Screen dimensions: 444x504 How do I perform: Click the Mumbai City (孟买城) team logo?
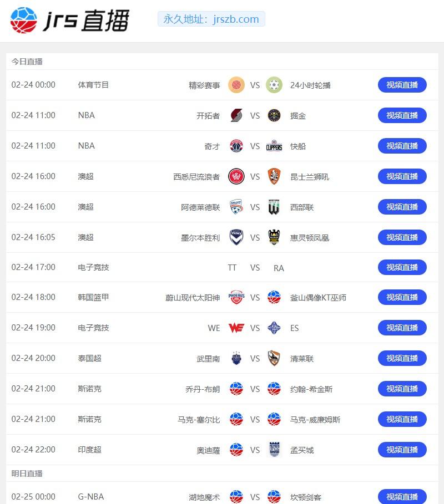(274, 450)
